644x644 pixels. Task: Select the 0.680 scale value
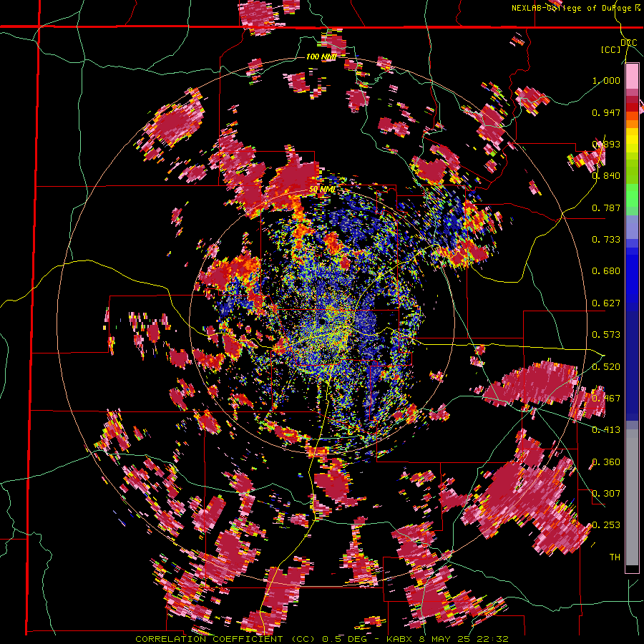tap(606, 271)
